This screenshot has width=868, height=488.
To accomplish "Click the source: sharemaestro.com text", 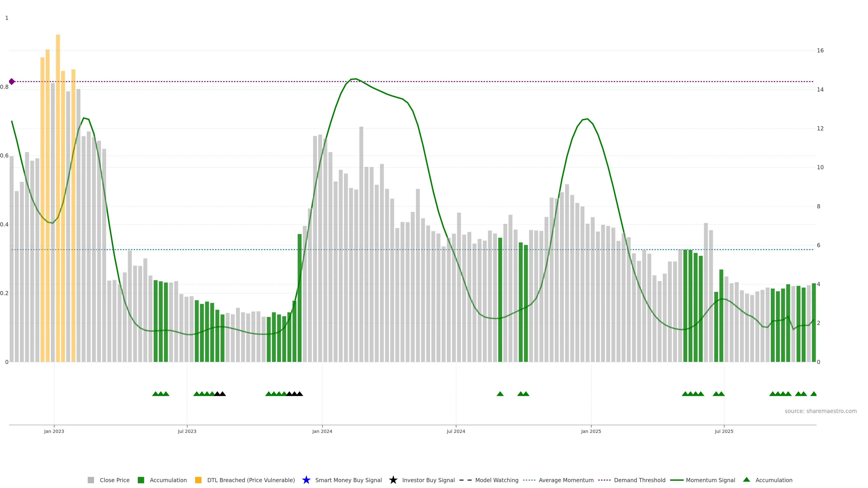I will click(x=821, y=411).
